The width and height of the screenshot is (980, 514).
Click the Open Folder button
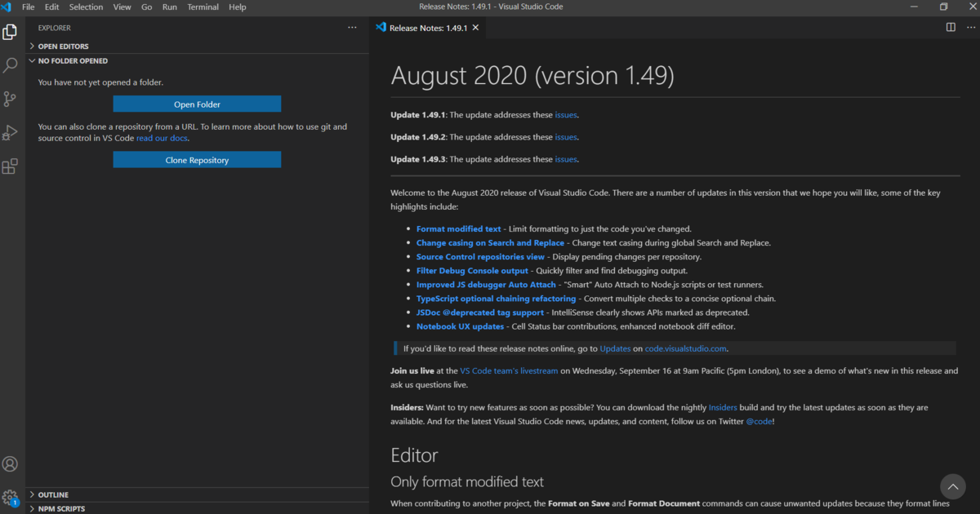point(197,104)
